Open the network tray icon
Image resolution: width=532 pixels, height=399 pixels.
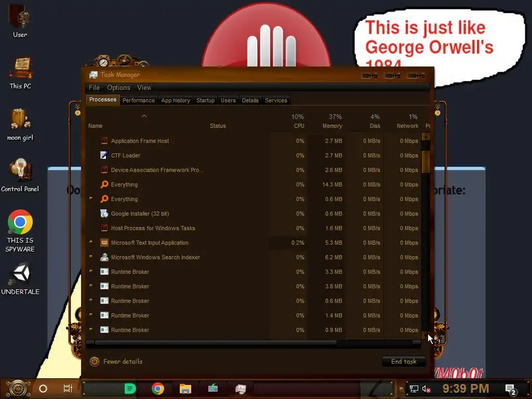(x=414, y=389)
